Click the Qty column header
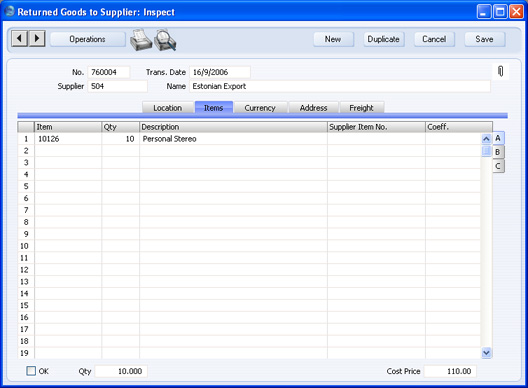Viewport: 528px width, 388px height. 121,127
